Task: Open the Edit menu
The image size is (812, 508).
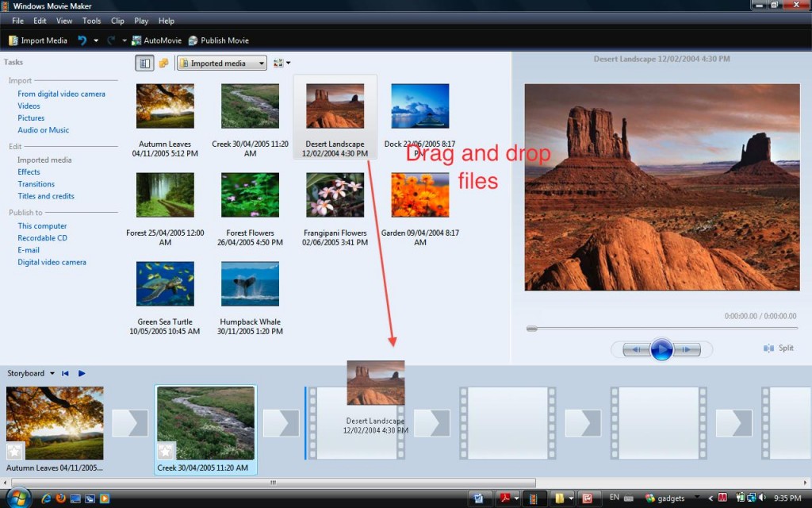Action: [40, 21]
